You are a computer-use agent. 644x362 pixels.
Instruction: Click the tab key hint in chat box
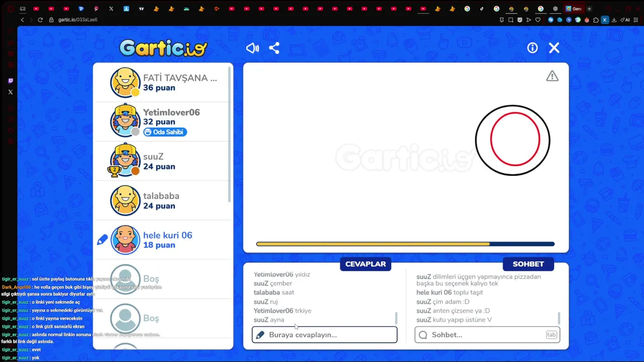tap(551, 335)
